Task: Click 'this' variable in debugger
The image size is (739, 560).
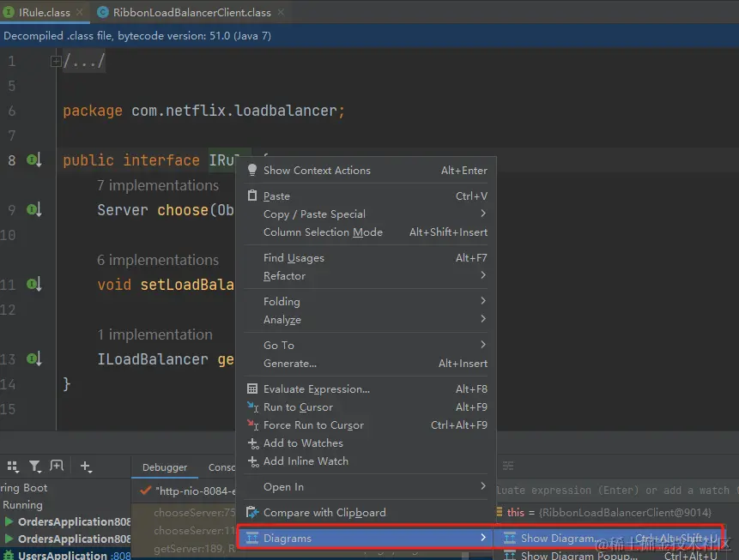Action: 516,513
